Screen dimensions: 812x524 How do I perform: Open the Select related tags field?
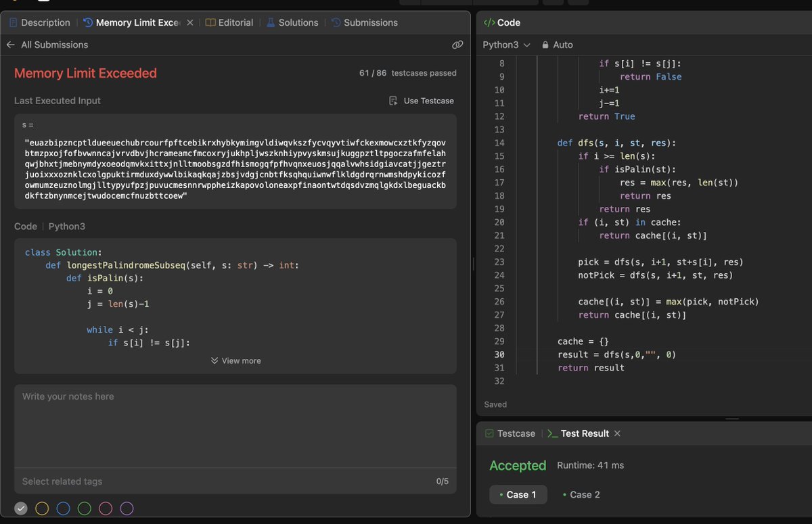223,481
